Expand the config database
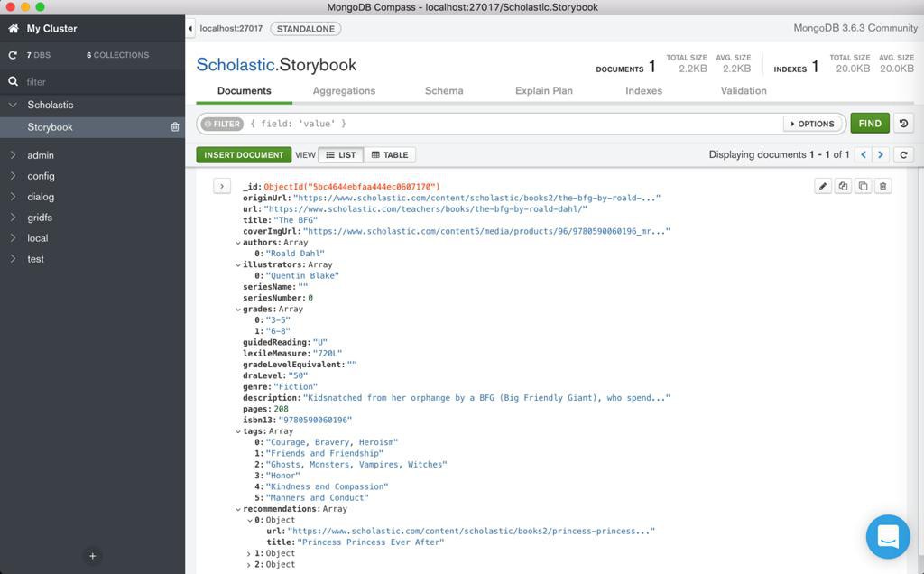The width and height of the screenshot is (924, 574). 13,176
